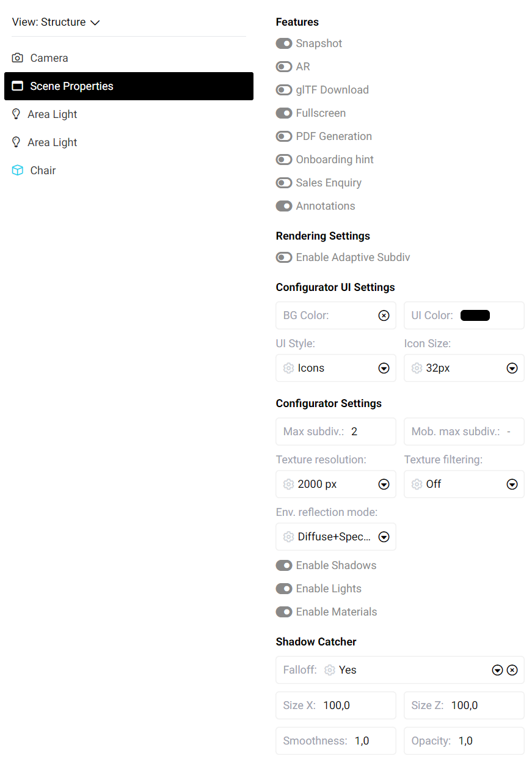Click the first Area Light bulb icon
Screen dimensions: 532x761
pos(16,114)
